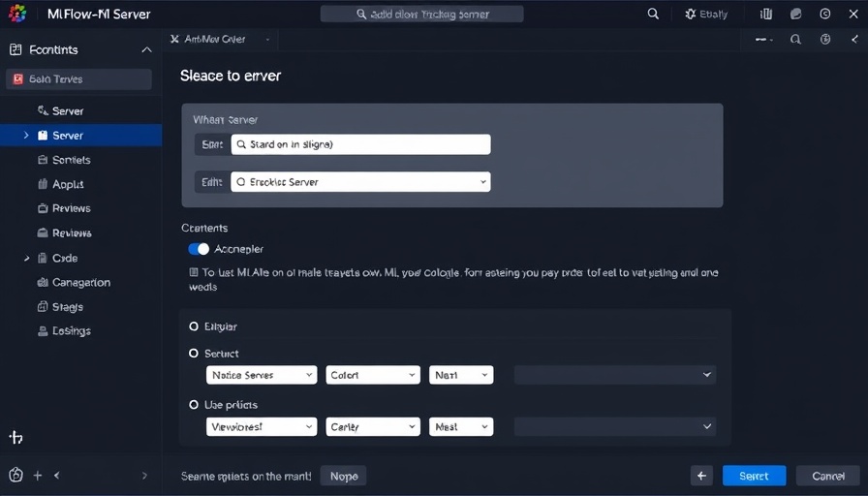Open the dropdown arrow beside AmMev Crier tab
This screenshot has height=496, width=868.
click(268, 40)
